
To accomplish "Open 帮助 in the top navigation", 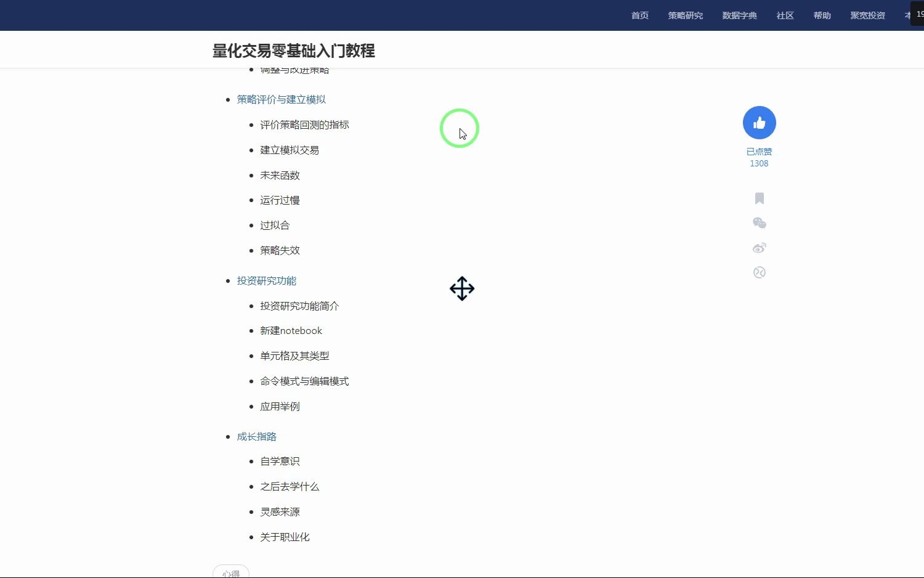I will [822, 15].
